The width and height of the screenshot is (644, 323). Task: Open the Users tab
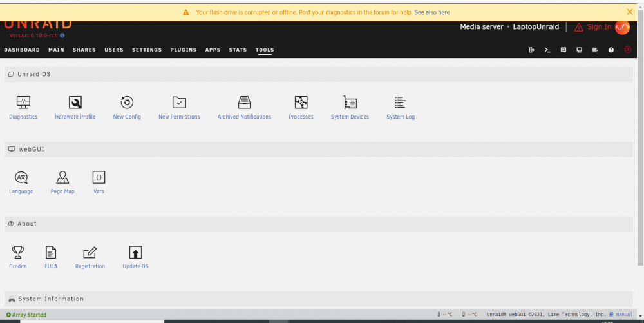tap(114, 50)
